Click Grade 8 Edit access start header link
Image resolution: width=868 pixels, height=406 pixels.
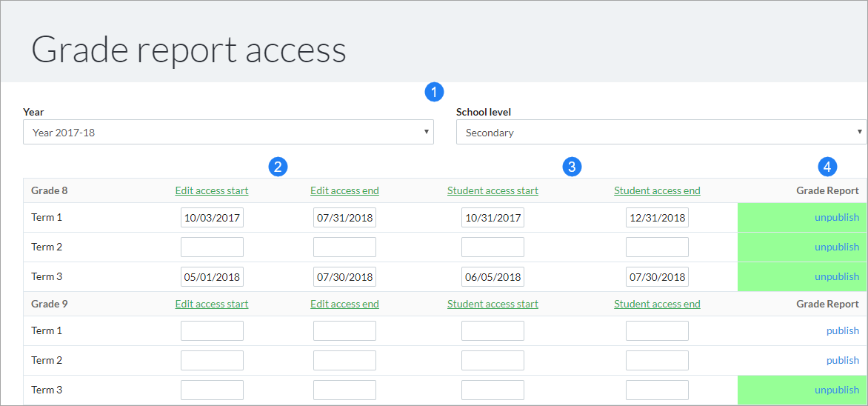pyautogui.click(x=212, y=190)
